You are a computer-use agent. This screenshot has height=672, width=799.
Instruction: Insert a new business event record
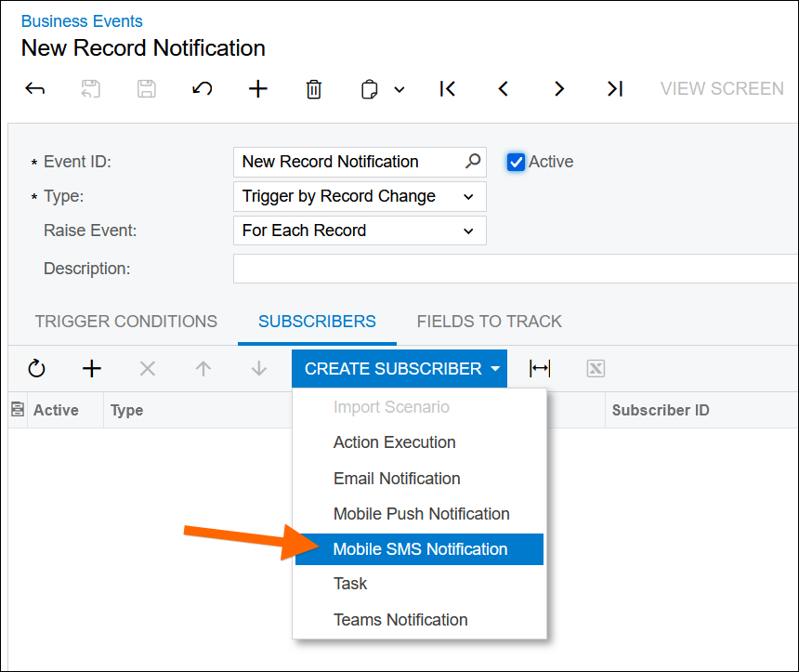pos(257,88)
